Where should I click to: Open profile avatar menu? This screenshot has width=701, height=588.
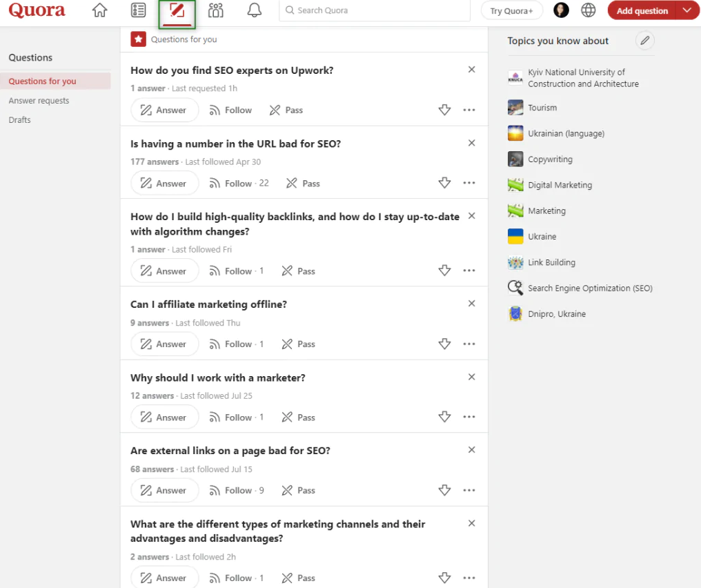pos(562,10)
